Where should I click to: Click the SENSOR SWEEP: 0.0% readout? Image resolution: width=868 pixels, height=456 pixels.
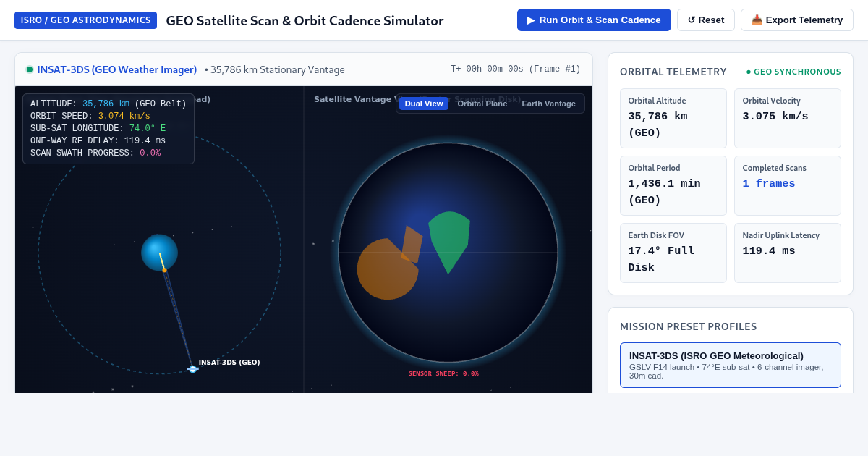click(443, 374)
